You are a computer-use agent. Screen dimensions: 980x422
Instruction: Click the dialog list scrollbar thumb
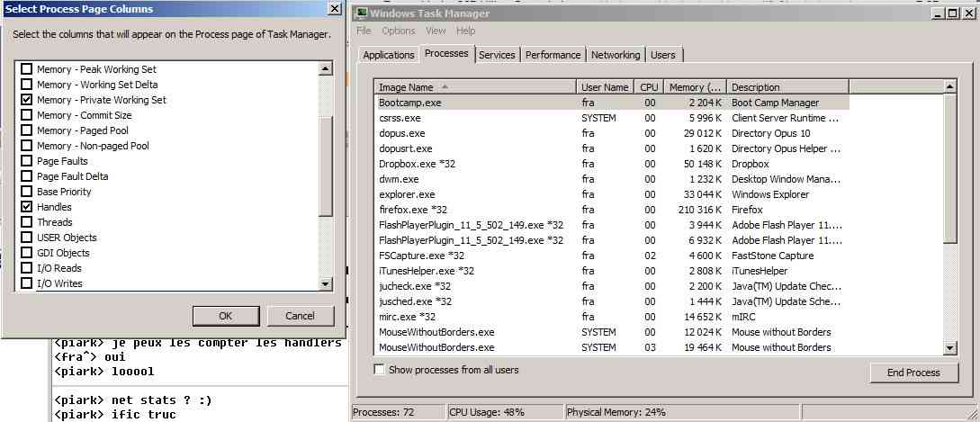(325, 167)
